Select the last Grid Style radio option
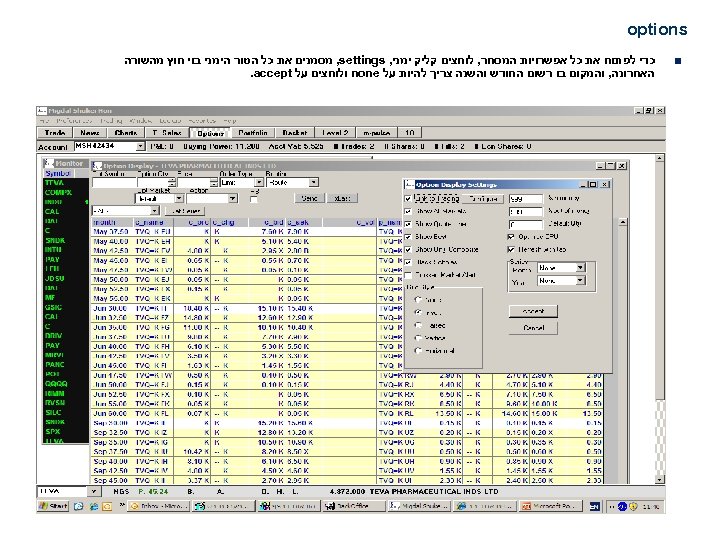This screenshot has height=540, width=720. coord(418,351)
